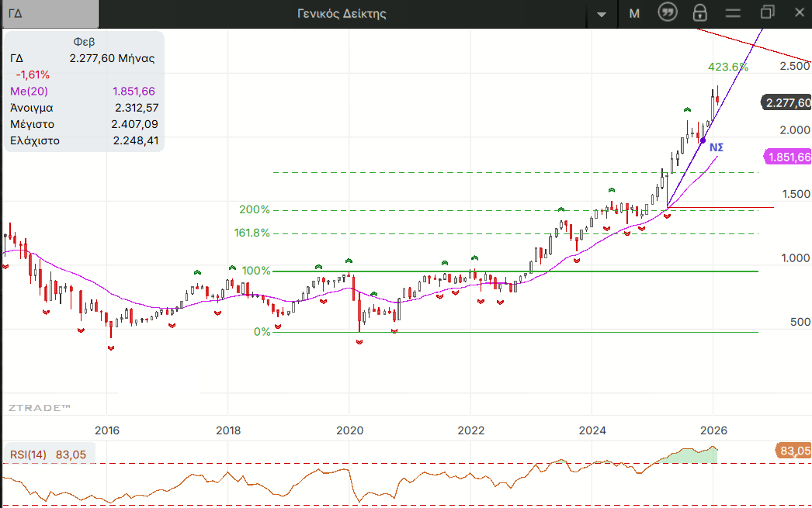
Task: Click the NΣ marker on the trendline
Action: click(x=717, y=147)
